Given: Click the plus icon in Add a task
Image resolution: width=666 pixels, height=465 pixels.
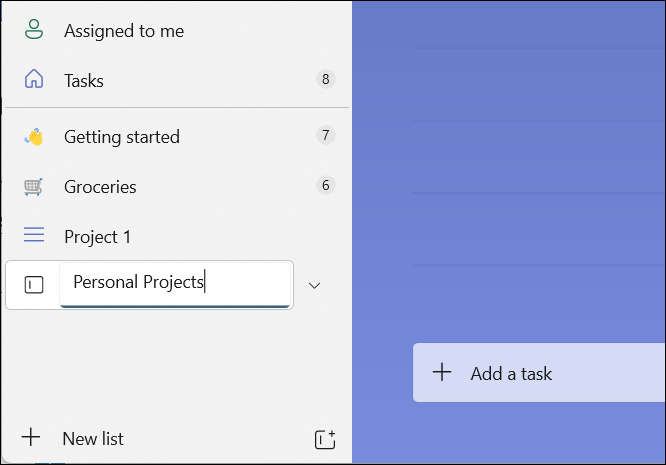Looking at the screenshot, I should [441, 373].
